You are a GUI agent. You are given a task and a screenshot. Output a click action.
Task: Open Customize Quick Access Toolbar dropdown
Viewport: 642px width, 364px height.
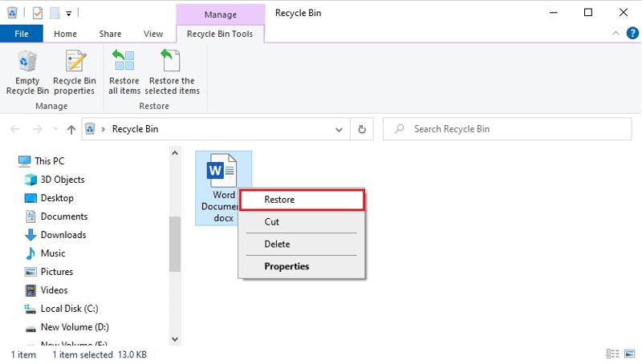[x=69, y=14]
